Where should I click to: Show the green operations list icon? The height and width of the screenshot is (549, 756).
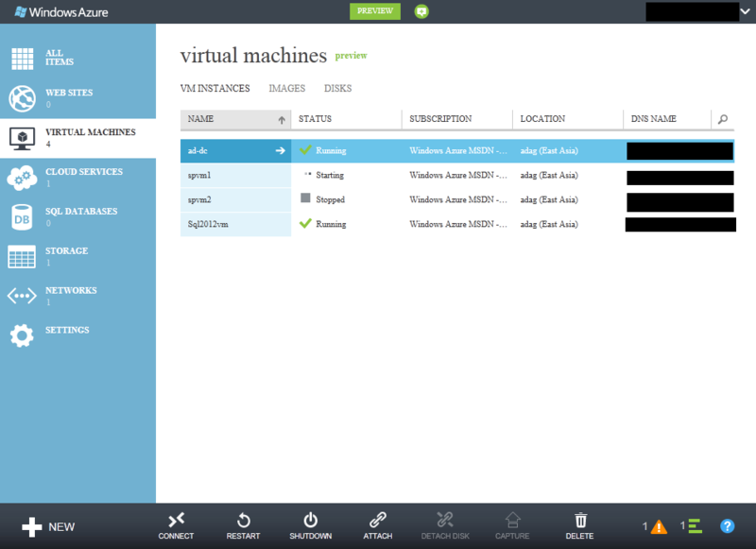pyautogui.click(x=695, y=526)
